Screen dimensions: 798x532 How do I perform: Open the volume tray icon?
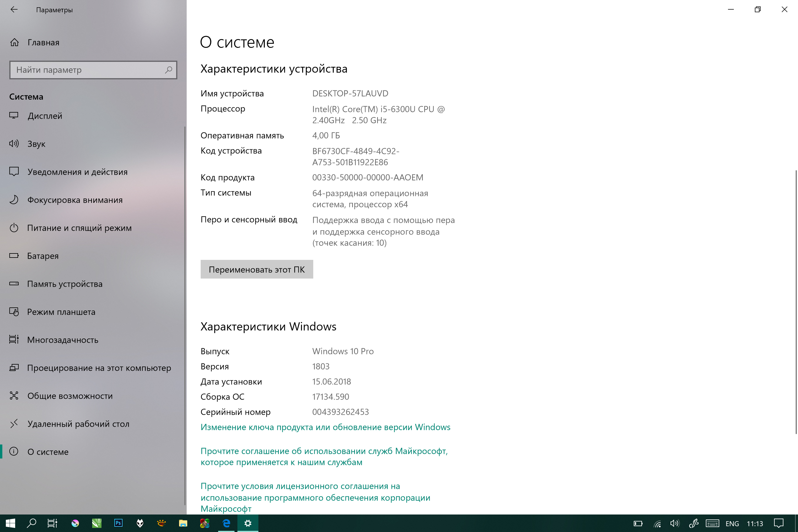[x=675, y=524]
